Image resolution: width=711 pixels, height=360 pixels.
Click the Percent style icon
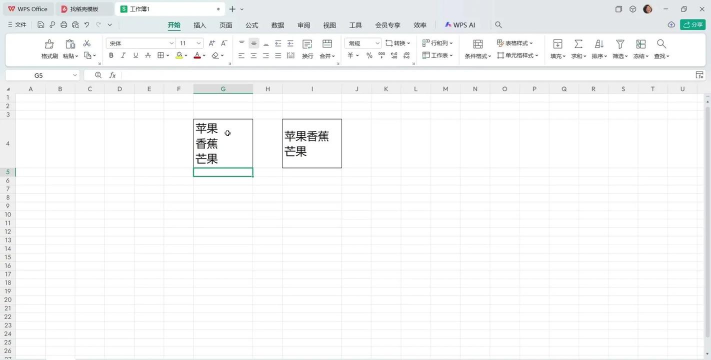pyautogui.click(x=369, y=55)
